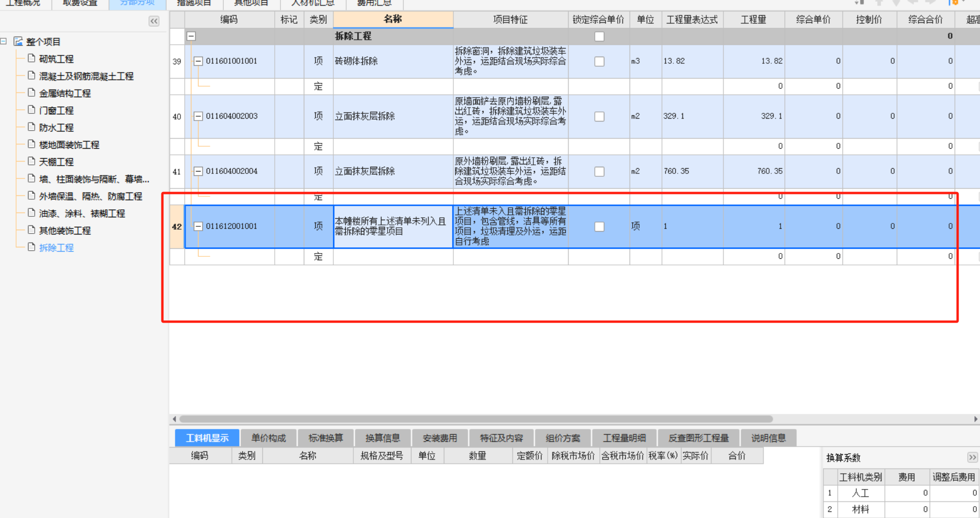
Task: Switch to the 组价方案 tab
Action: (563, 438)
